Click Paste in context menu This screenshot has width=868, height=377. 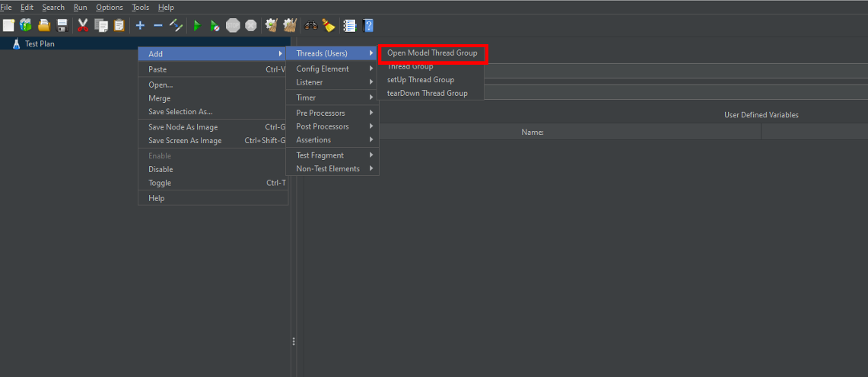coord(213,69)
